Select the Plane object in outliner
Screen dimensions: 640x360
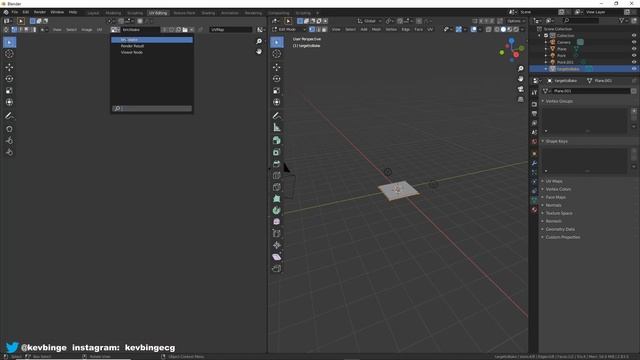(x=562, y=49)
